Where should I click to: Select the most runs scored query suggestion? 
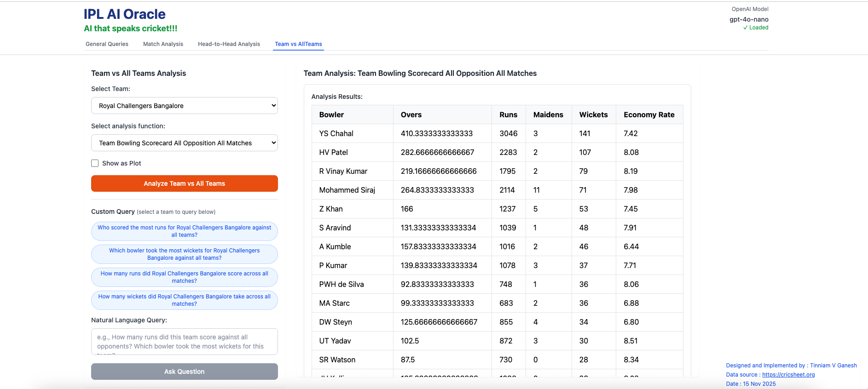(x=184, y=231)
